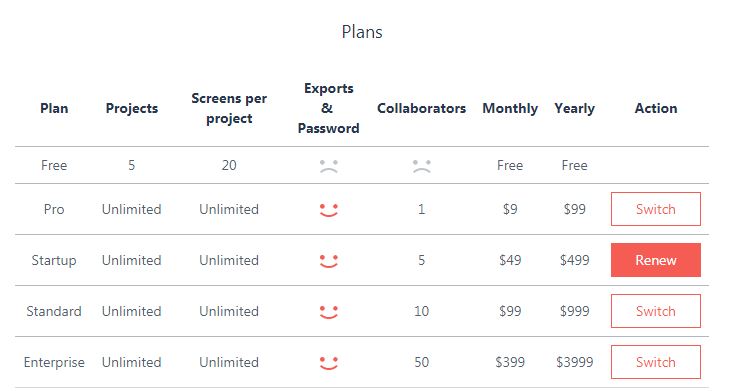Switch to the Enterprise plan
This screenshot has width=730, height=391.
(x=656, y=362)
